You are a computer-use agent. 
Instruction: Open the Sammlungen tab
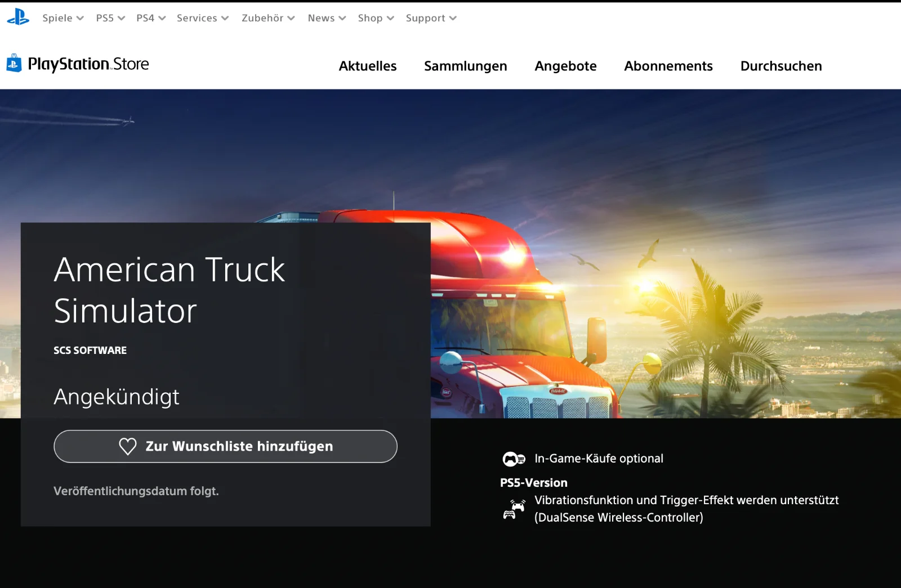point(466,66)
